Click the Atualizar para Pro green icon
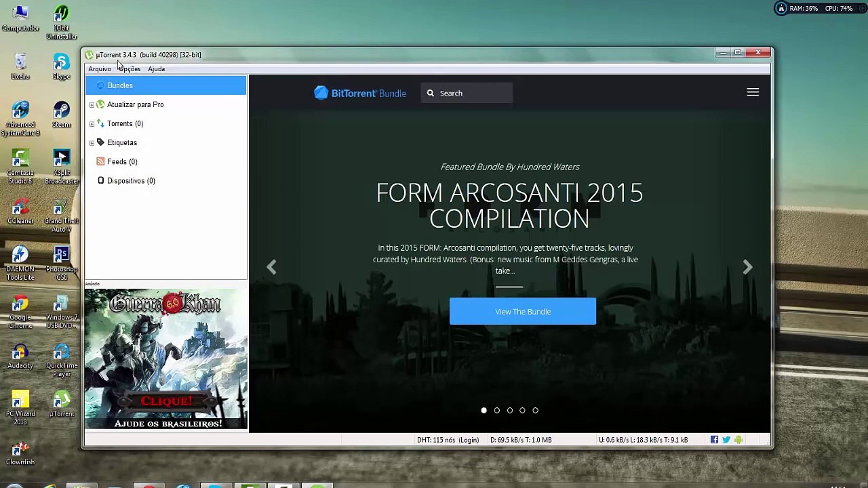This screenshot has height=488, width=868. tap(100, 104)
